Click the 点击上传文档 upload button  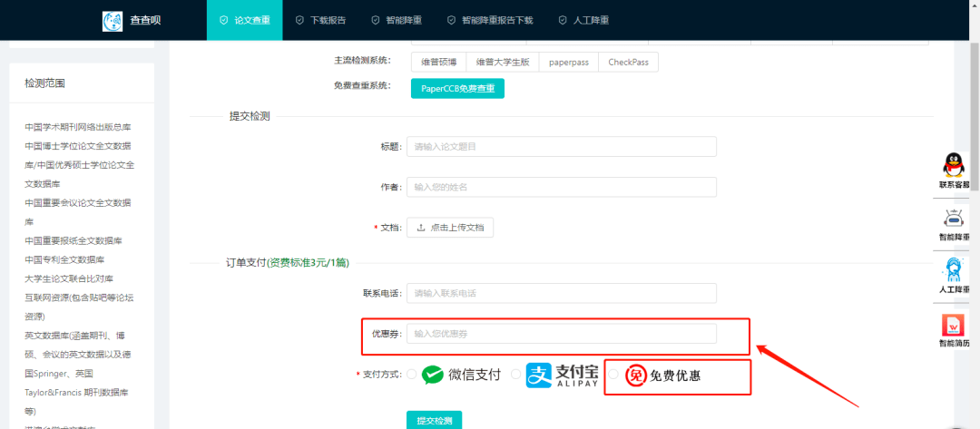point(450,228)
